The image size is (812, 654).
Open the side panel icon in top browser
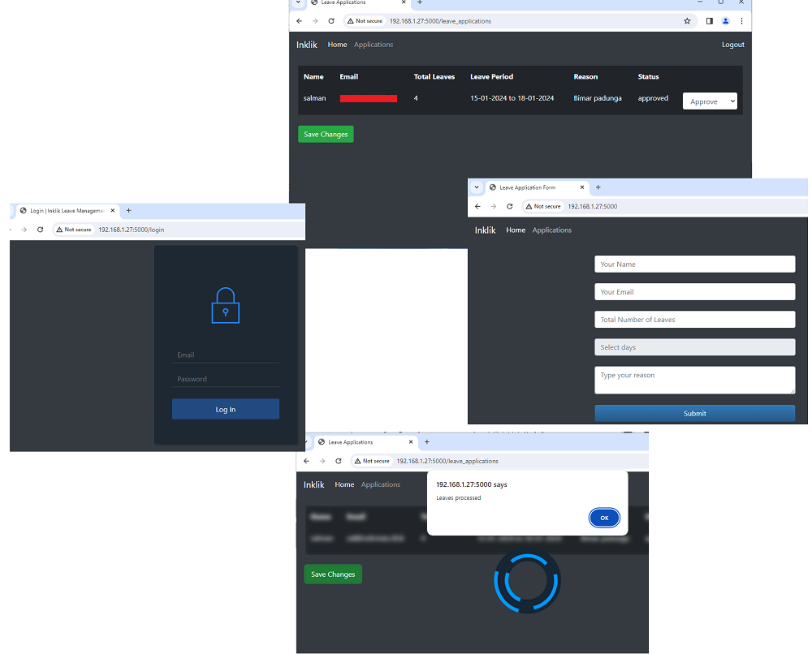click(710, 21)
